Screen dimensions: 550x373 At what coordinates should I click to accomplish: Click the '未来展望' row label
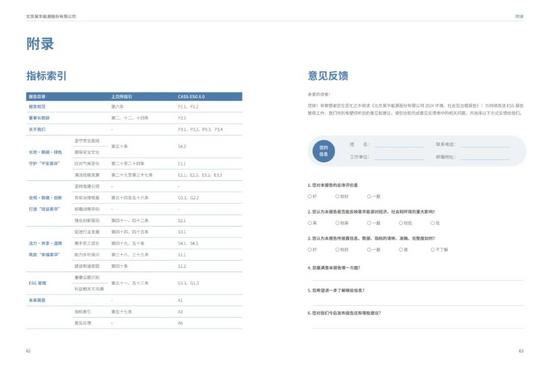click(37, 300)
